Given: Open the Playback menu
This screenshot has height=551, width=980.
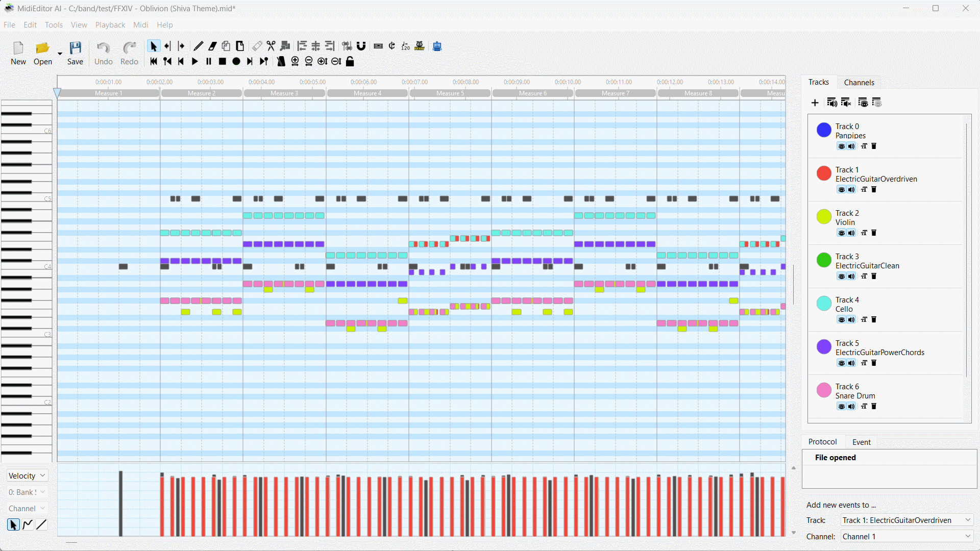Looking at the screenshot, I should point(110,24).
